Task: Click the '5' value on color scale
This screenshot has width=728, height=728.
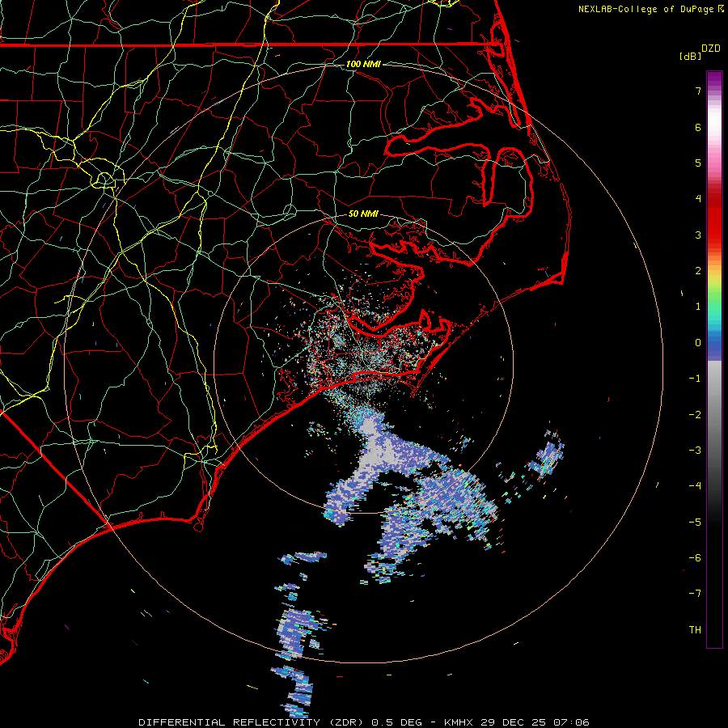Action: (698, 163)
